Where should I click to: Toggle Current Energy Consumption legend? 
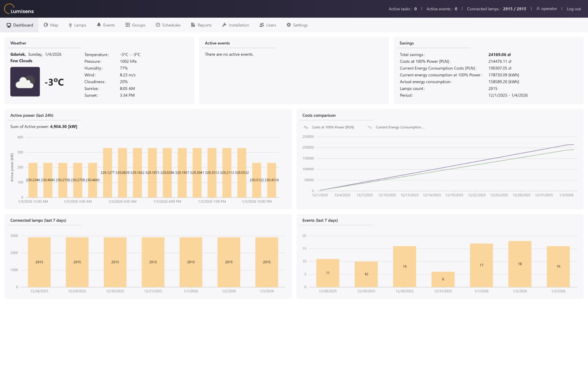[396, 127]
